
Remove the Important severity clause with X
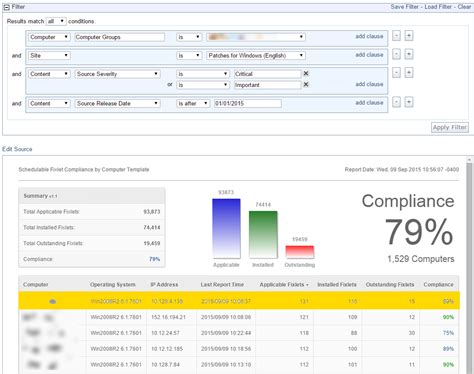pyautogui.click(x=306, y=85)
